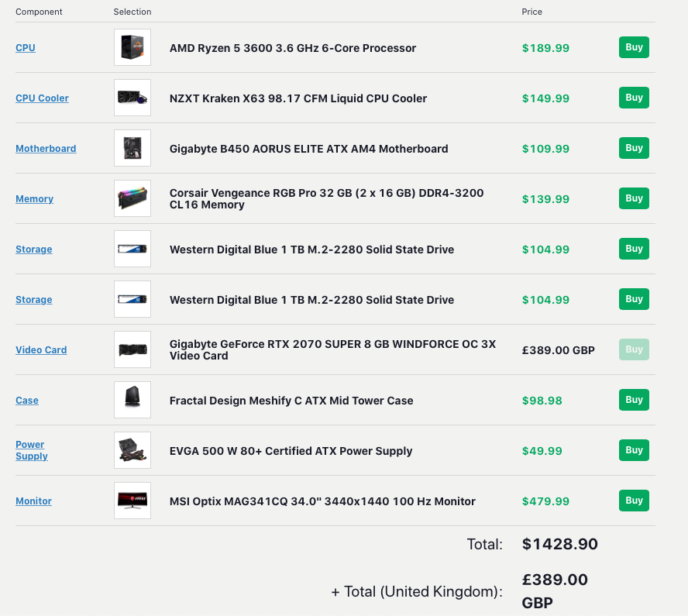Go to the Motherboard category link
This screenshot has height=616, width=688.
click(46, 149)
